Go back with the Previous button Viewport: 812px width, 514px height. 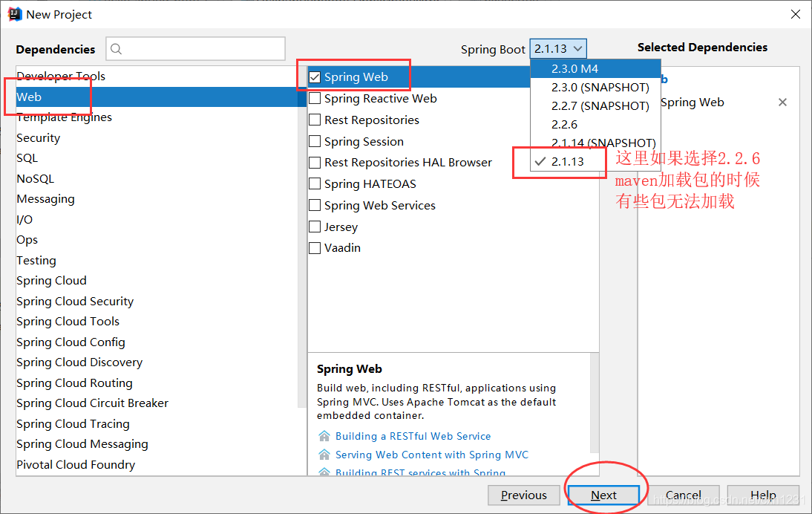tap(523, 495)
